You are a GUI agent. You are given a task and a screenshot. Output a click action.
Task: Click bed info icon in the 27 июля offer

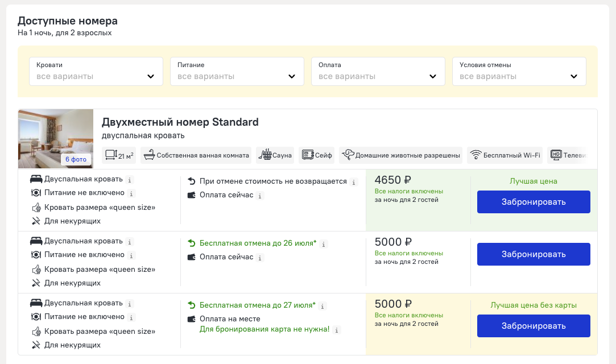pos(130,304)
